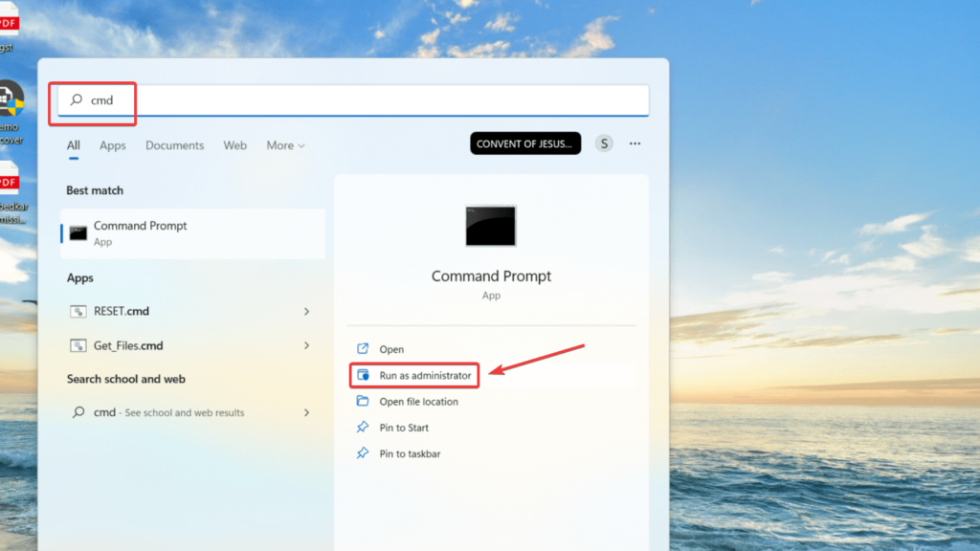
Task: Open the user account avatar labeled S
Action: click(x=603, y=143)
